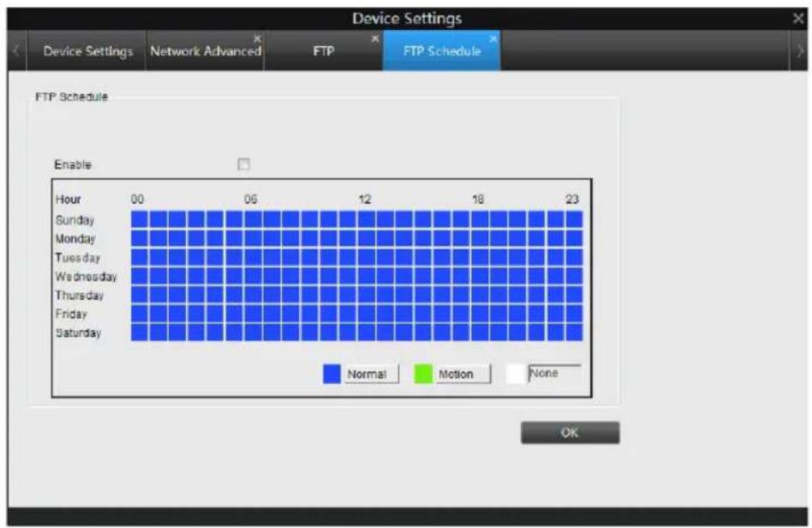
Task: Toggle Saturday hour 00 cell
Action: 140,332
